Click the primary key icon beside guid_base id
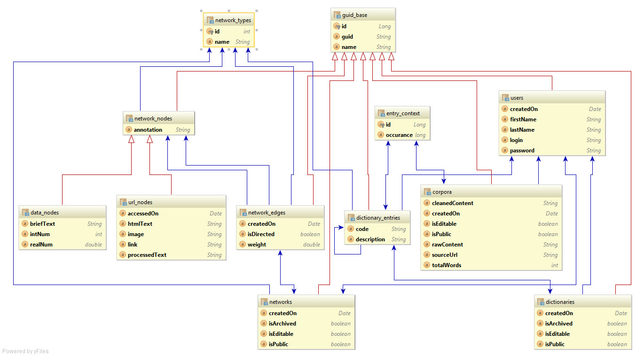 click(x=337, y=26)
